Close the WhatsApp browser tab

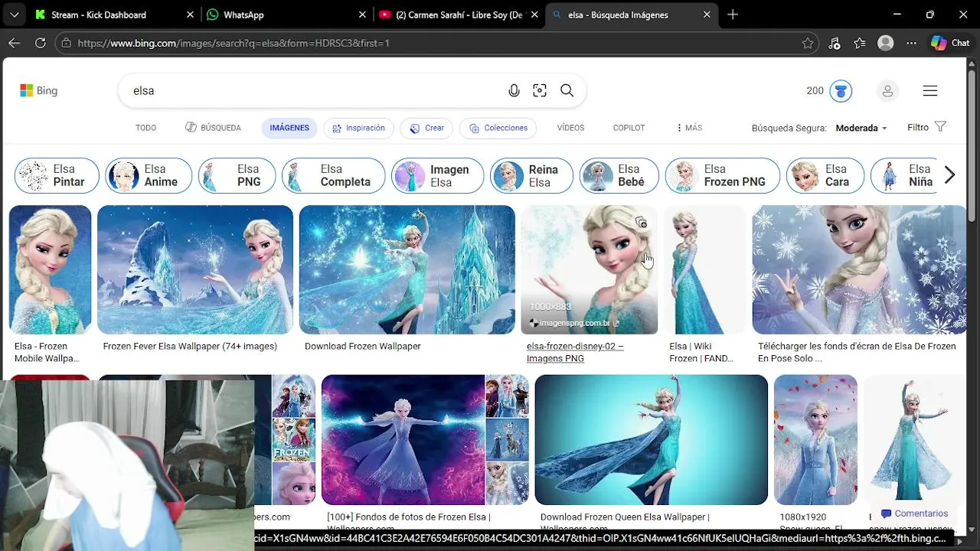(x=362, y=15)
